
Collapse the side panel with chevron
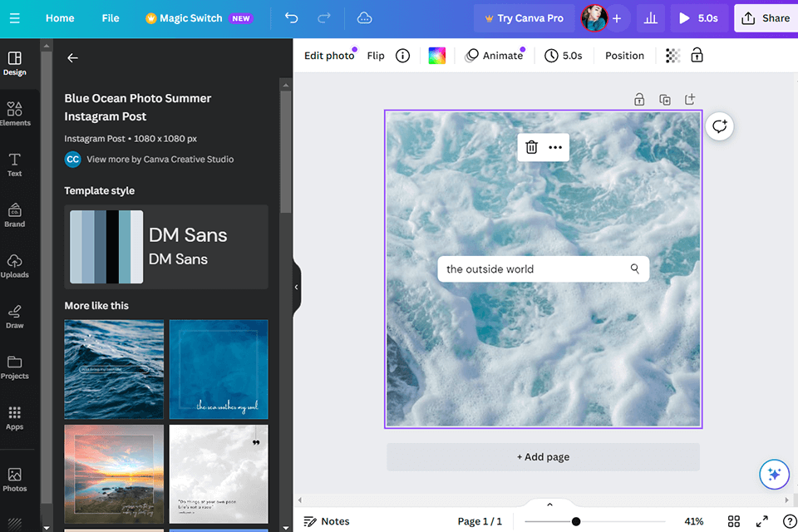coord(297,287)
